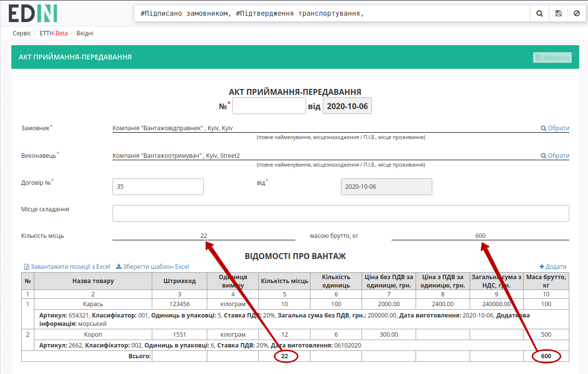The image size is (588, 374).
Task: Click the save filter floppy disk icon
Action: [559, 13]
